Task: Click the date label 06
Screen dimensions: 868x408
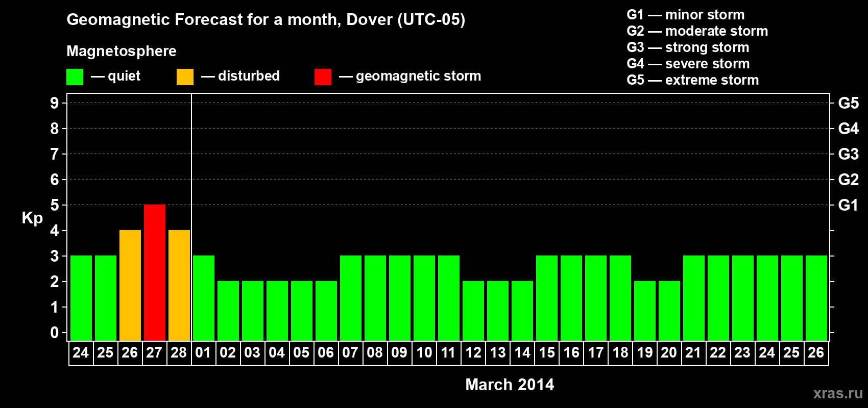Action: [326, 353]
